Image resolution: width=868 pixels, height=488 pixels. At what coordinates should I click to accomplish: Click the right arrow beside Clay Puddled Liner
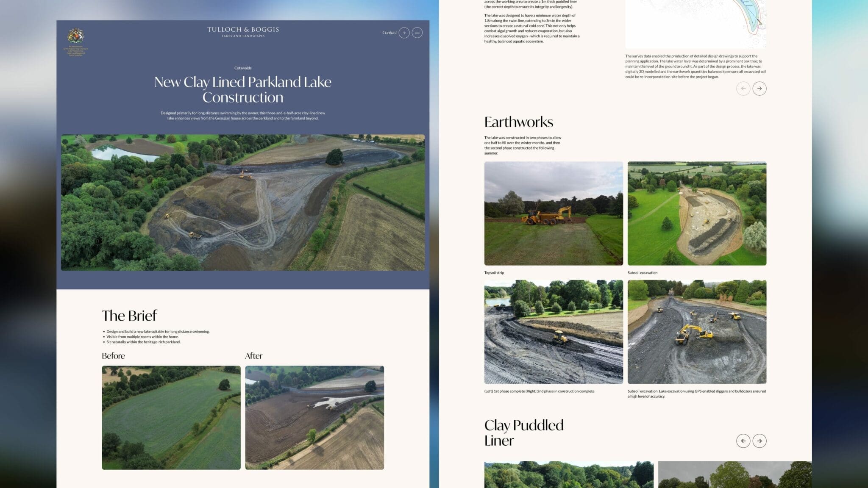click(759, 441)
